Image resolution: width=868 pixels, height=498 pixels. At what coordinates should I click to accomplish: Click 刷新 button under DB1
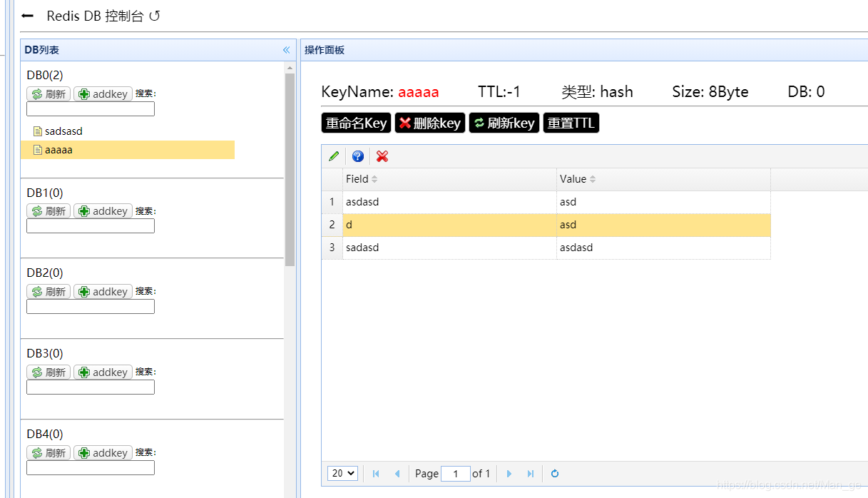tap(48, 211)
